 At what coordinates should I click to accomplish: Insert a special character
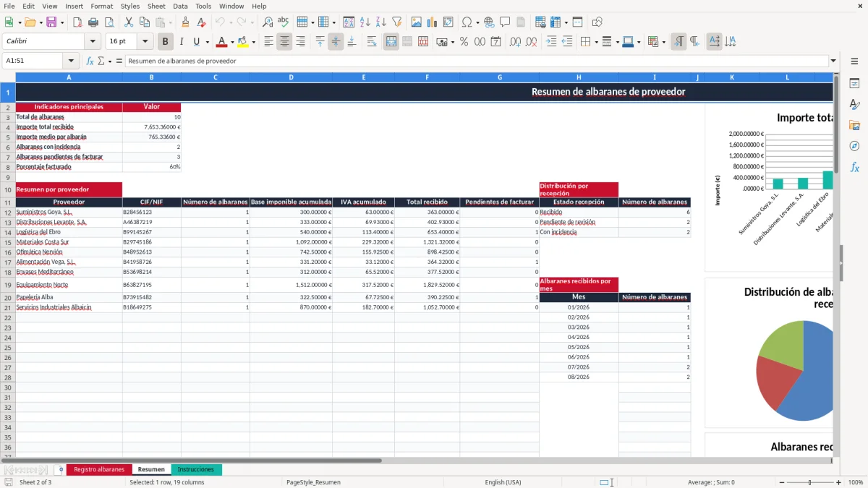click(467, 22)
